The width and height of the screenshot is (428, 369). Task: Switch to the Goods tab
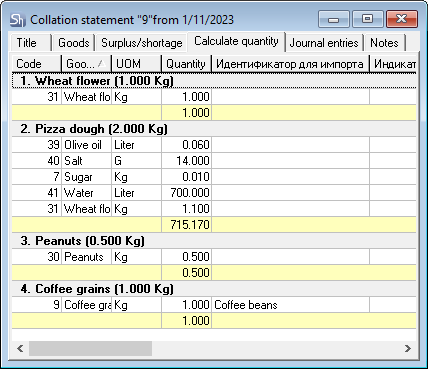click(x=73, y=43)
